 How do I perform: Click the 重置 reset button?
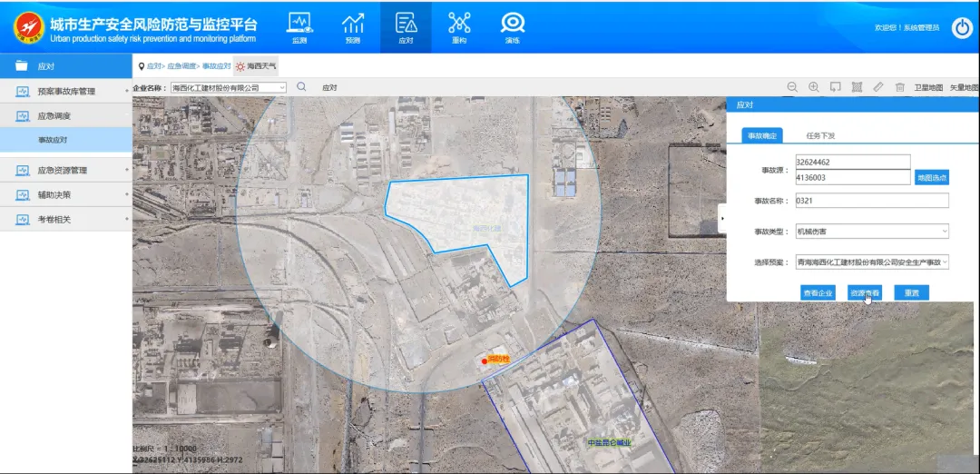pos(911,292)
